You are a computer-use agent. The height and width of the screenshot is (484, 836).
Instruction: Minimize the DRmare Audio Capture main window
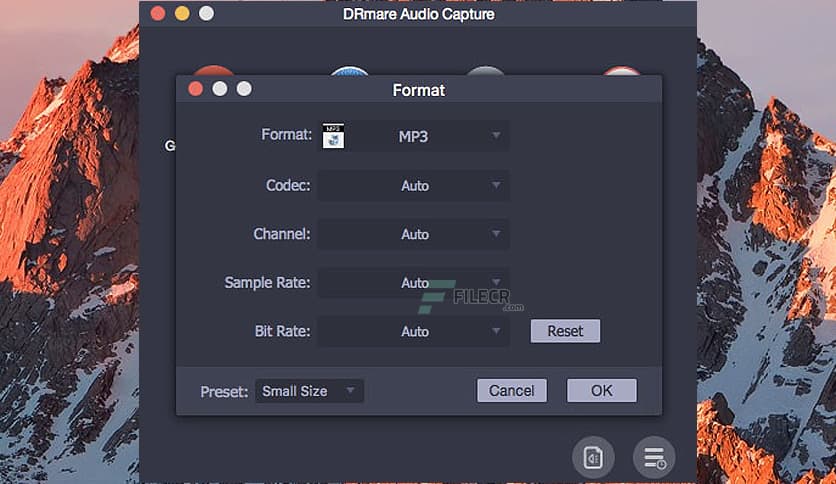(182, 13)
